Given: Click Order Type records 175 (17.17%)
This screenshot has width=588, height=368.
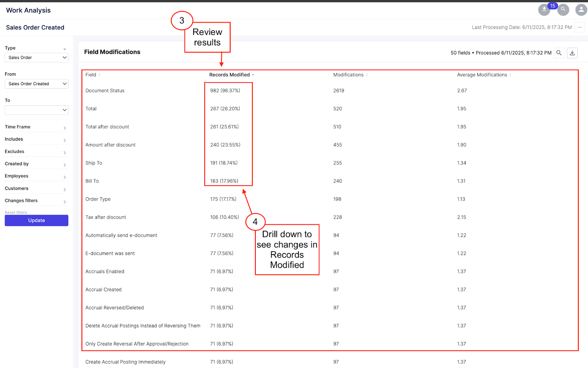Looking at the screenshot, I should [223, 199].
